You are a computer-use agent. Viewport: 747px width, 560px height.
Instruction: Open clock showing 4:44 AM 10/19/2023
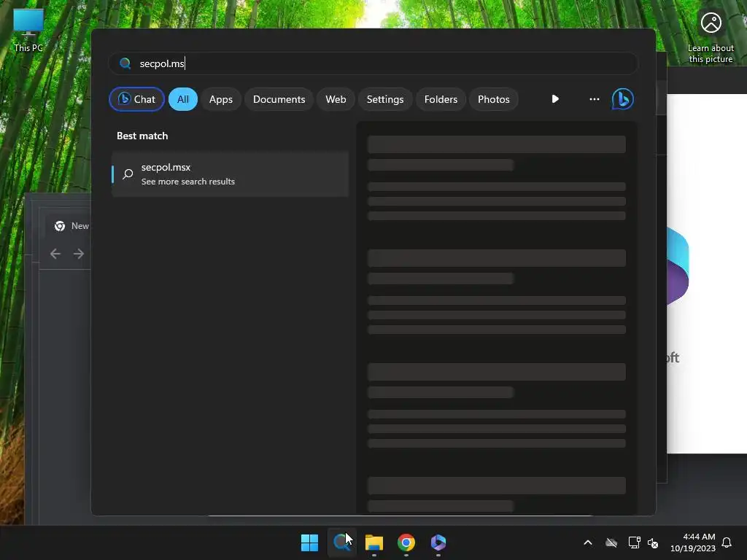click(693, 542)
